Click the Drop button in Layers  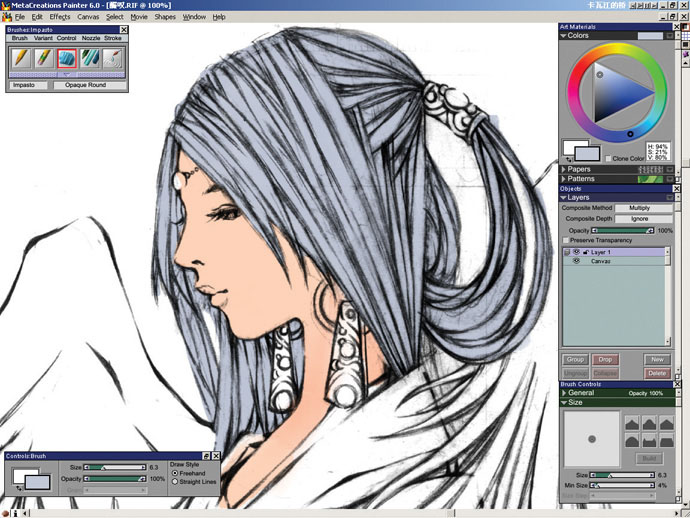[x=605, y=360]
